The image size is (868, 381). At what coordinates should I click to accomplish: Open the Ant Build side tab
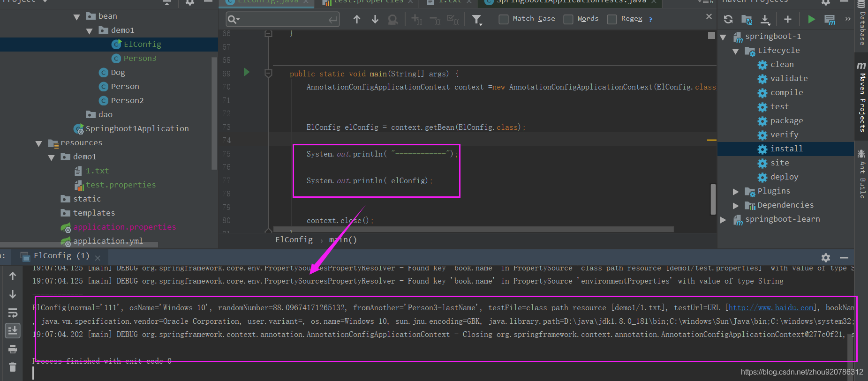pos(862,174)
